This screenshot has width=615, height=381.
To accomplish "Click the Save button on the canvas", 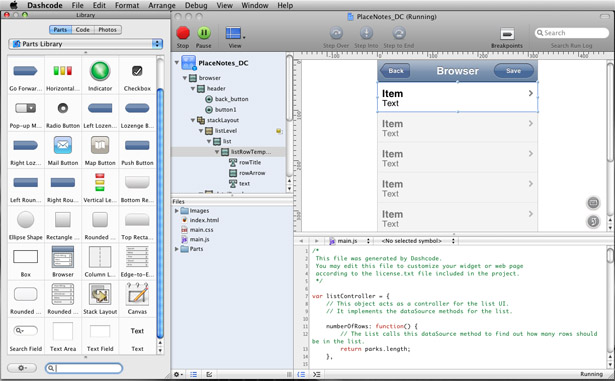I will pyautogui.click(x=513, y=71).
